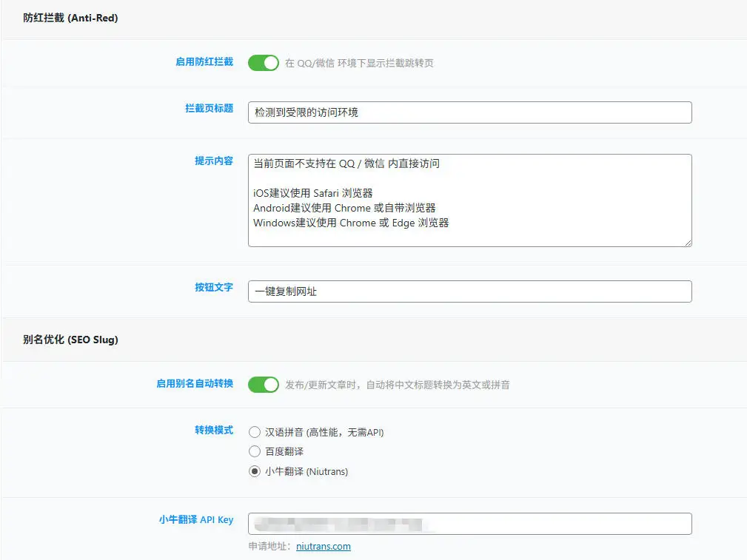Click the 提示内容 message textarea

(x=470, y=200)
